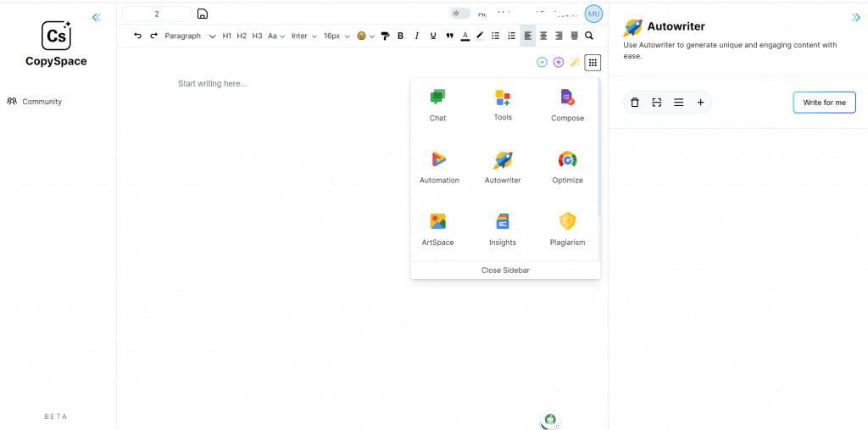Open the emoji picker dropdown
The height and width of the screenshot is (430, 868).
coord(365,36)
